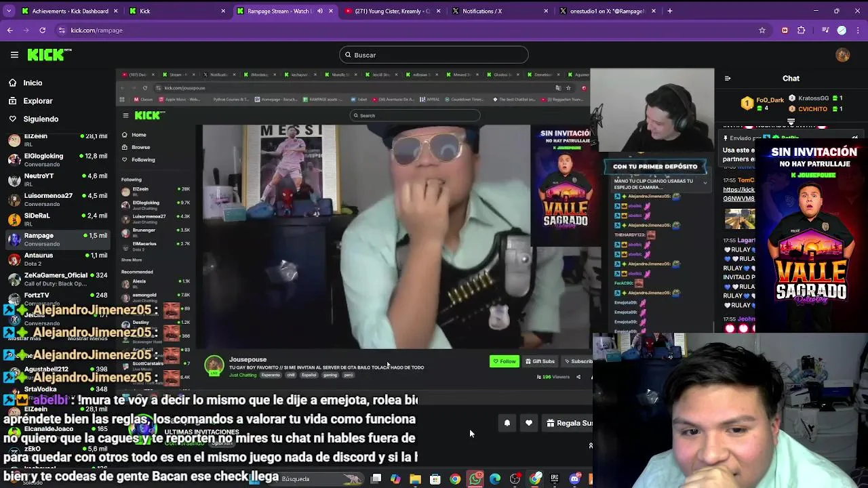Switch to onestudio1 on X tab
868x488 pixels.
607,11
